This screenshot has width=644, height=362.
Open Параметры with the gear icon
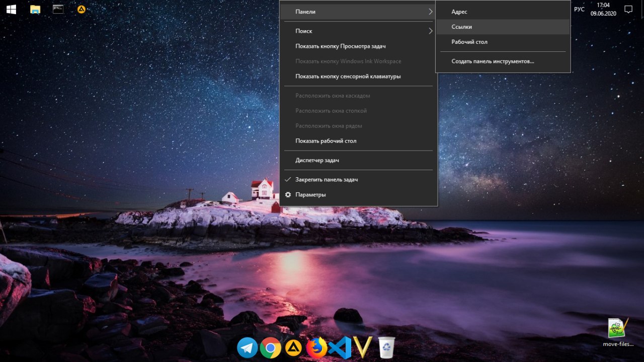coord(358,195)
